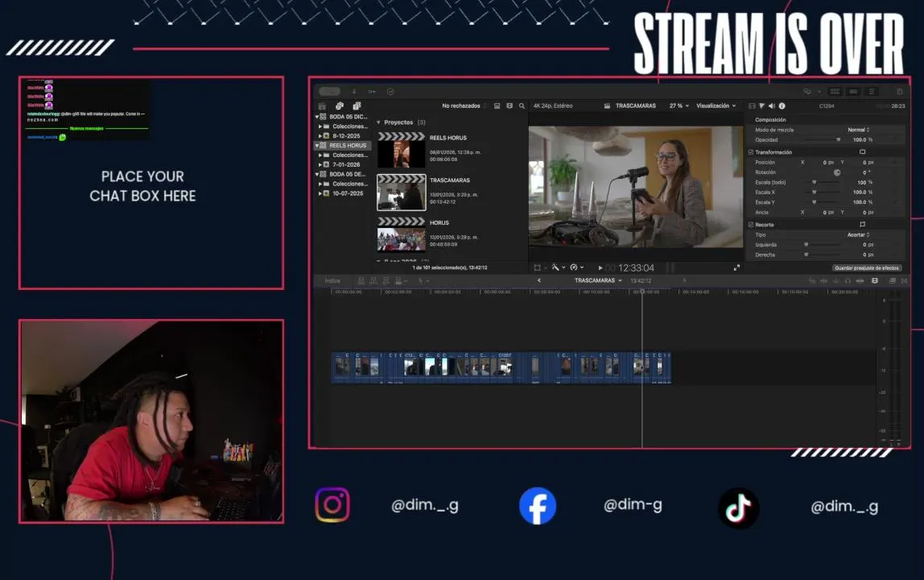924x580 pixels.
Task: Click the import media arrow icon
Action: pyautogui.click(x=354, y=92)
